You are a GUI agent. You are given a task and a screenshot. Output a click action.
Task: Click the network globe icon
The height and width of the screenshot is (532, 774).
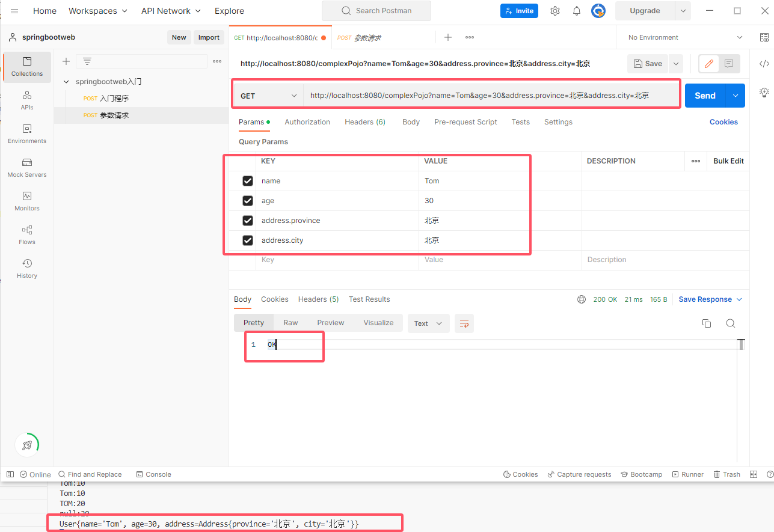(x=582, y=299)
